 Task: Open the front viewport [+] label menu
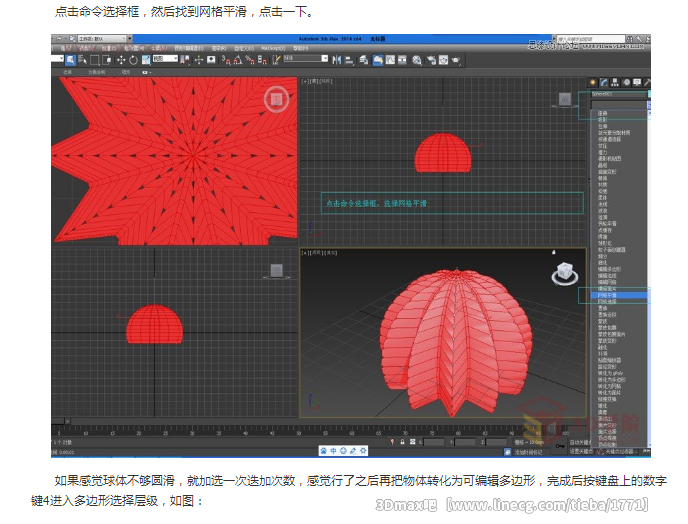coord(304,81)
